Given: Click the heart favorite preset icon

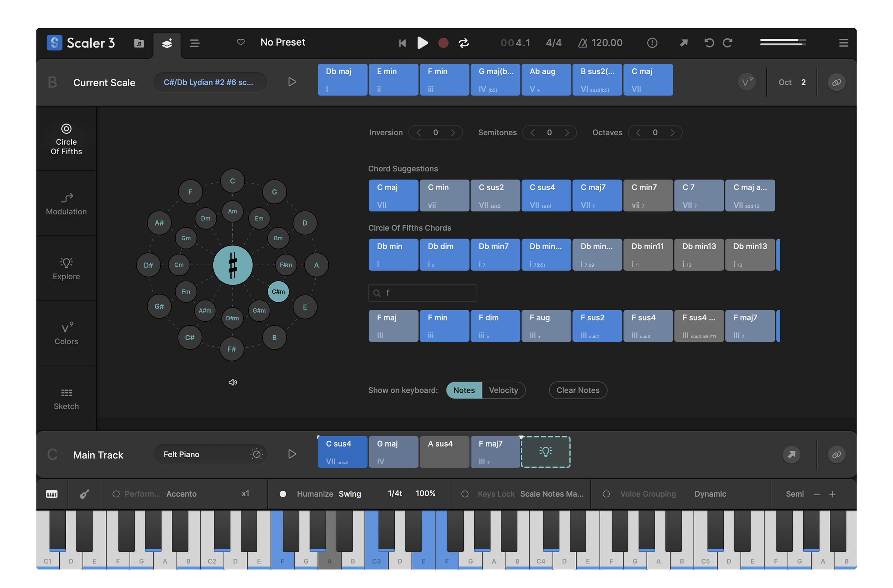Looking at the screenshot, I should [x=241, y=42].
